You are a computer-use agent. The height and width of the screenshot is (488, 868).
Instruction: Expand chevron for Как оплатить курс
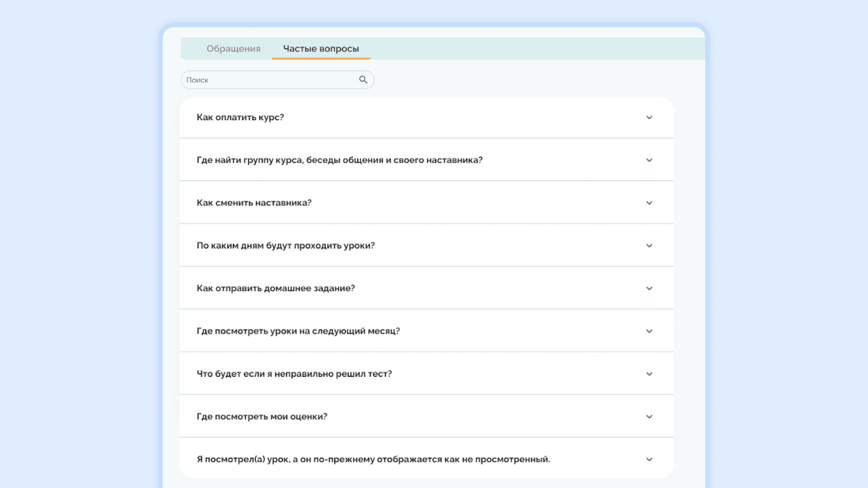649,117
